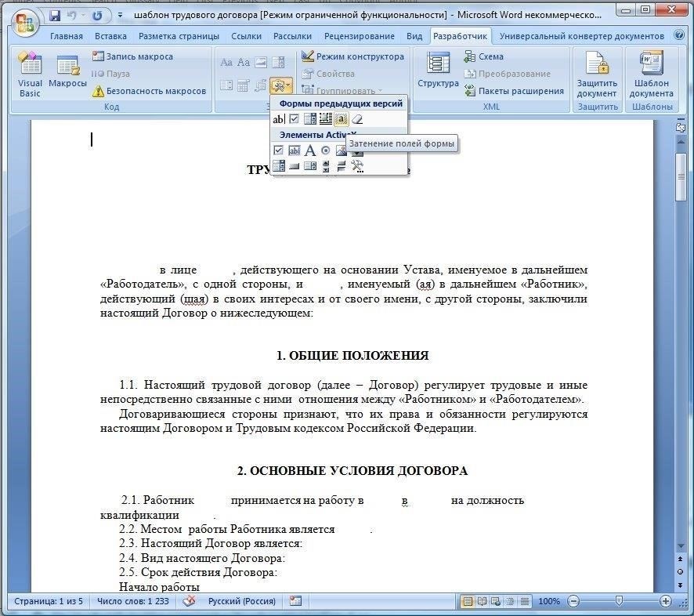Open the Макросы dialog
The width and height of the screenshot is (694, 616).
[67, 72]
